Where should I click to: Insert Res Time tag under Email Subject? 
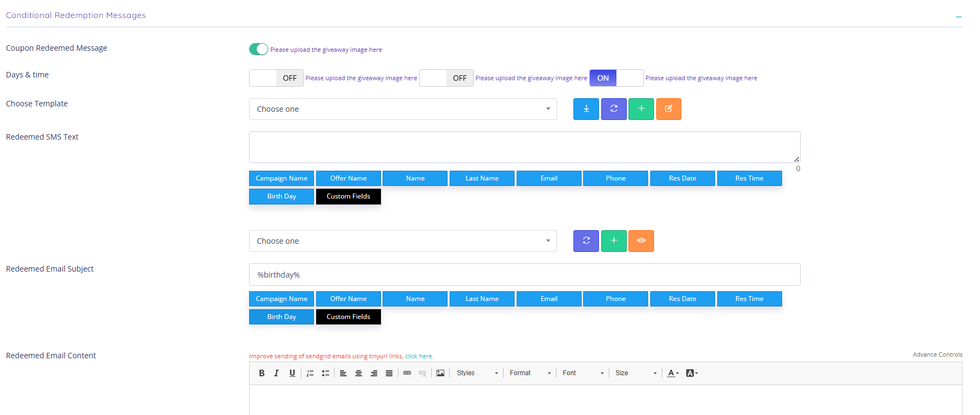tap(749, 299)
